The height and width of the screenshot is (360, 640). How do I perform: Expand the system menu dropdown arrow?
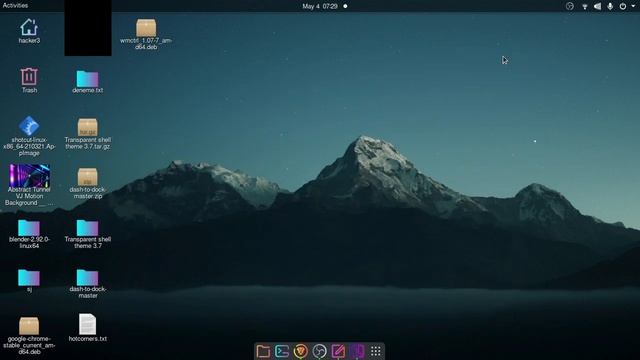pyautogui.click(x=633, y=6)
